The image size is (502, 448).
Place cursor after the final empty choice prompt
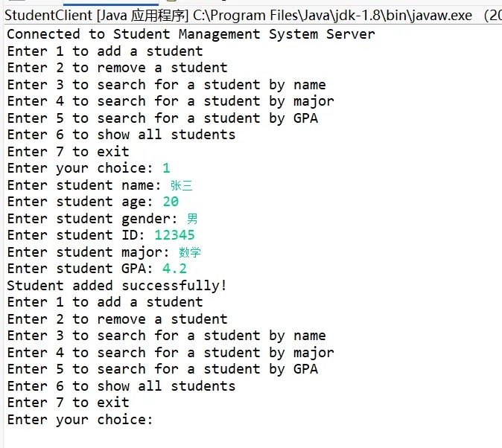click(159, 420)
